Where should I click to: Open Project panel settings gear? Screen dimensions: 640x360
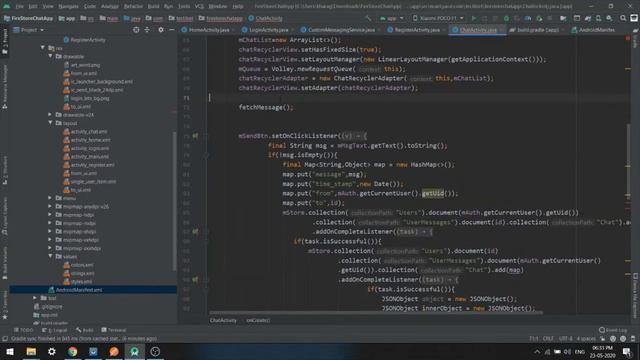[161, 30]
